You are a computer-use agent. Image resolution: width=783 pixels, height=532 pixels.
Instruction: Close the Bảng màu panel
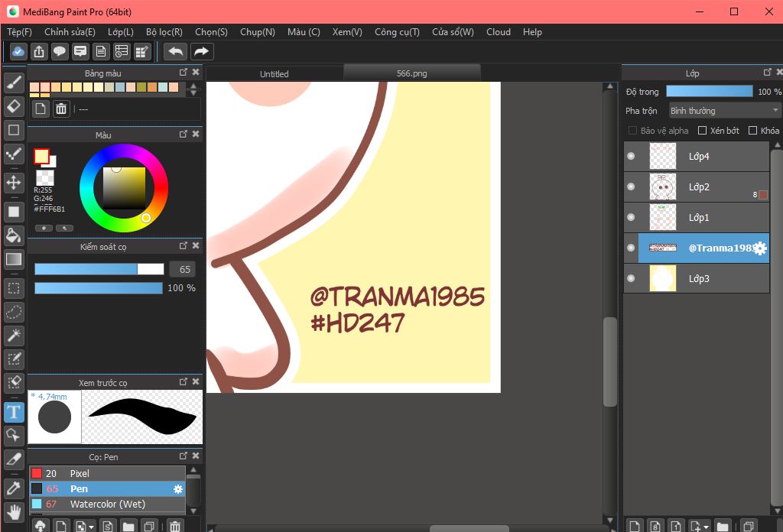[x=196, y=73]
